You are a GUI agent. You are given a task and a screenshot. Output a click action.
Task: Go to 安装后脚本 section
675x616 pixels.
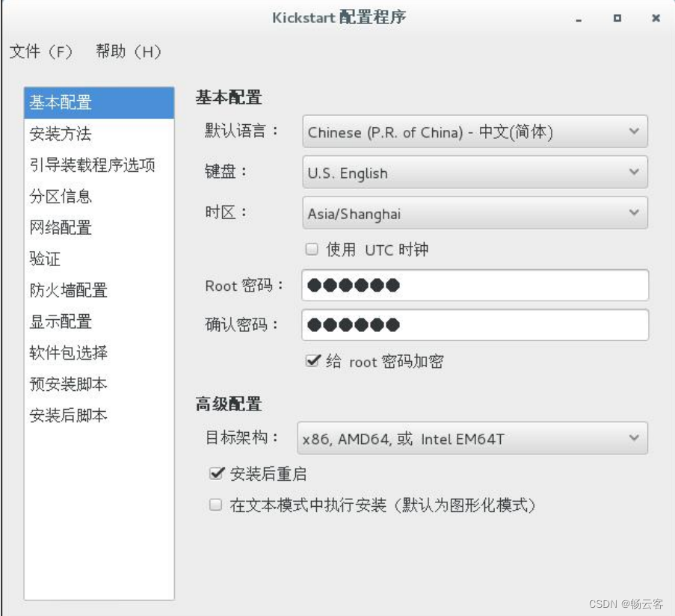tap(99, 416)
